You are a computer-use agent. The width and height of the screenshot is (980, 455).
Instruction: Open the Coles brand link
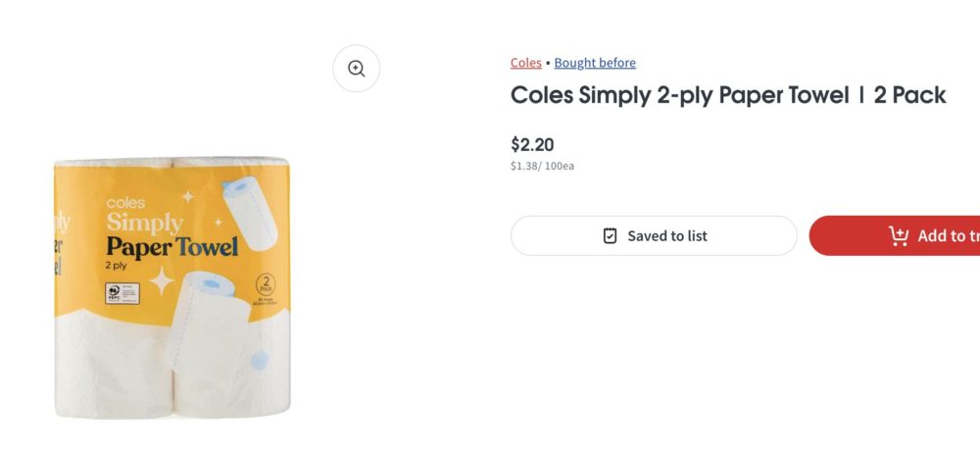click(525, 63)
